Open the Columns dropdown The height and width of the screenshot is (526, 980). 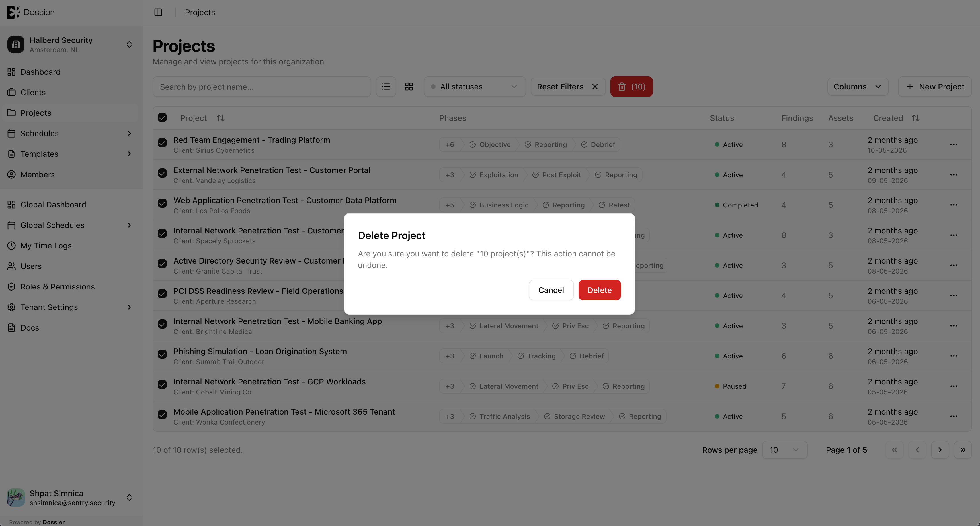point(858,87)
